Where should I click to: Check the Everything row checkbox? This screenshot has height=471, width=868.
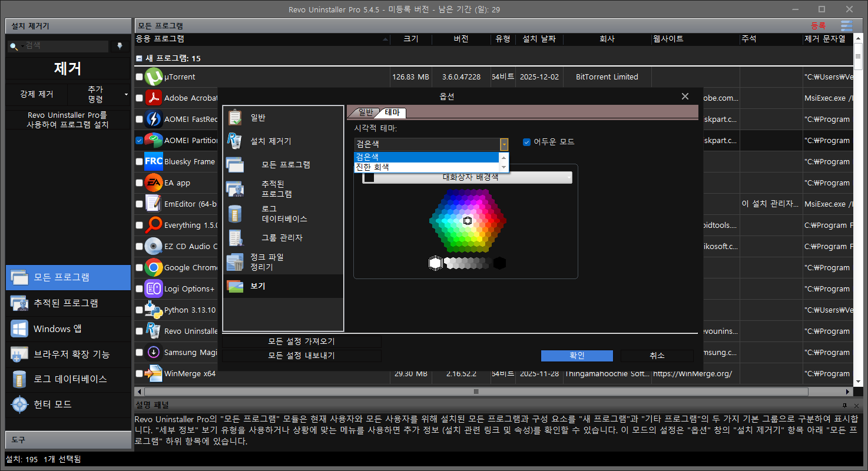[139, 225]
